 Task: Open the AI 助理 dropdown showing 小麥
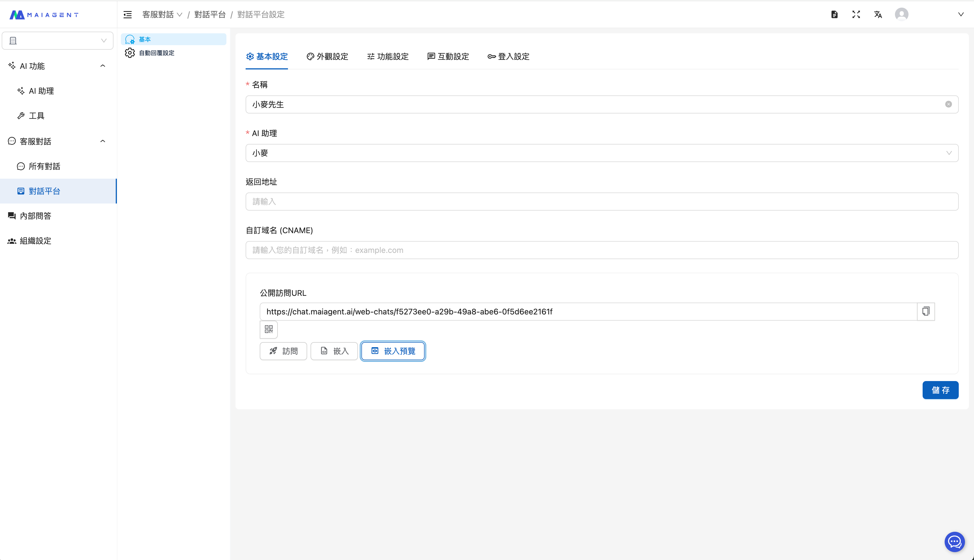602,153
